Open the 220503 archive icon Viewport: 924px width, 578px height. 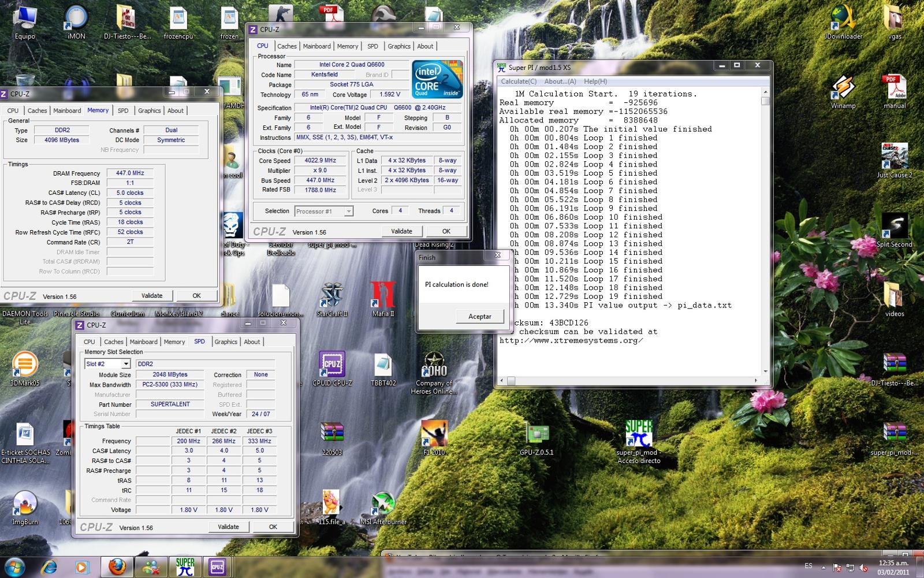point(332,438)
